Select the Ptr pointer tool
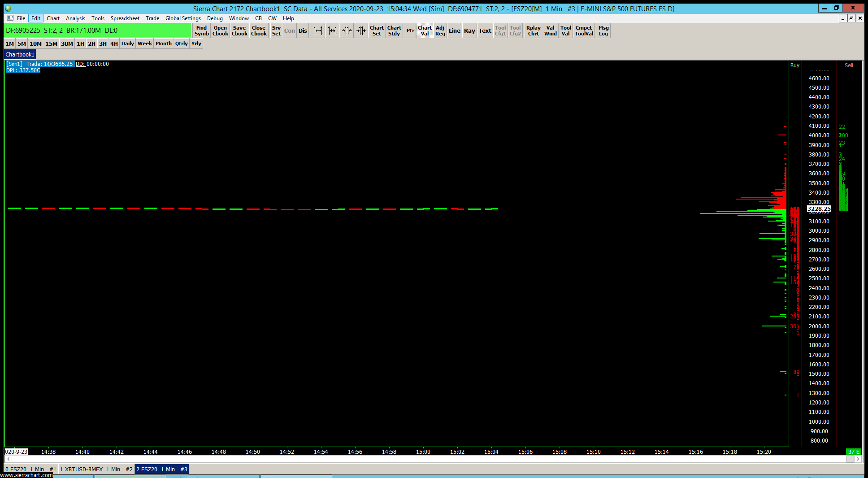Viewport: 868px width, 478px height. point(410,30)
